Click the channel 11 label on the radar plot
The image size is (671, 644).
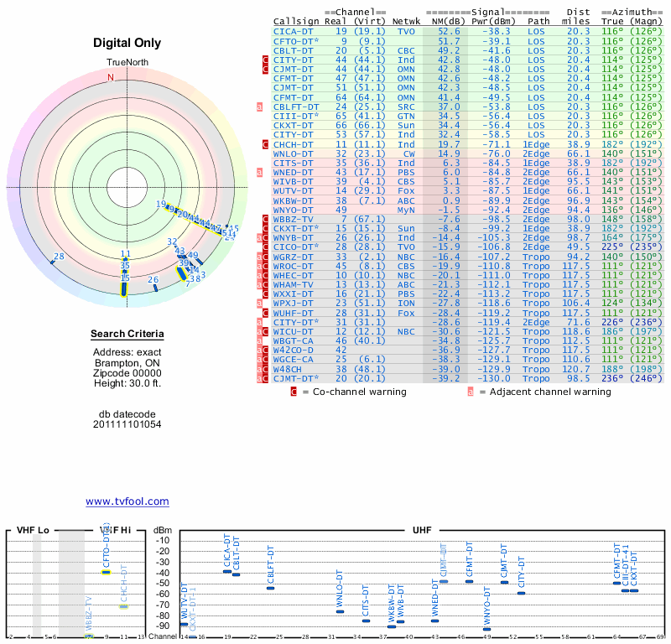click(x=125, y=253)
